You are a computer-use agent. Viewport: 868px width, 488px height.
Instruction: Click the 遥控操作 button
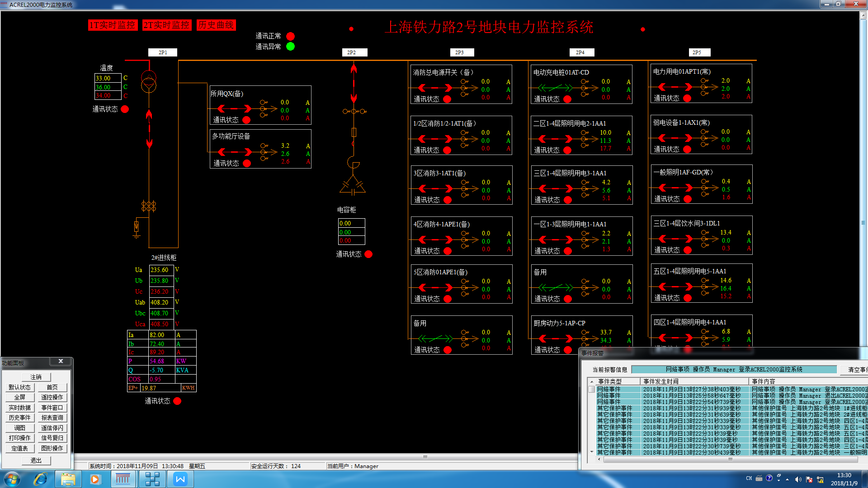tap(52, 397)
